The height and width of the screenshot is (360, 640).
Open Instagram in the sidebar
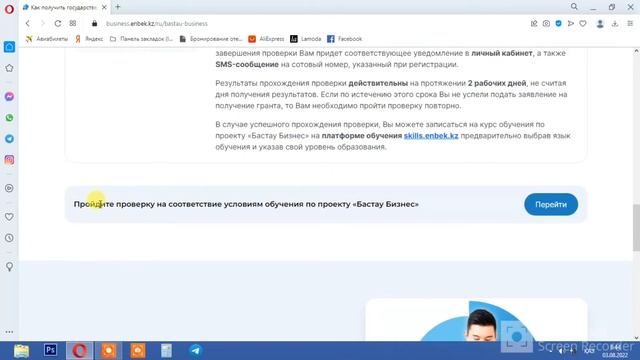click(x=9, y=160)
